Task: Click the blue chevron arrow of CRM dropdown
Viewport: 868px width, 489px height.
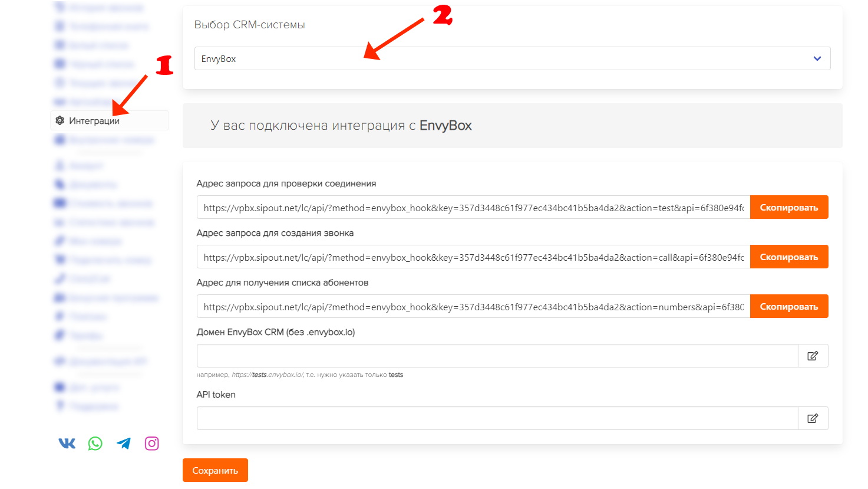Action: click(817, 58)
